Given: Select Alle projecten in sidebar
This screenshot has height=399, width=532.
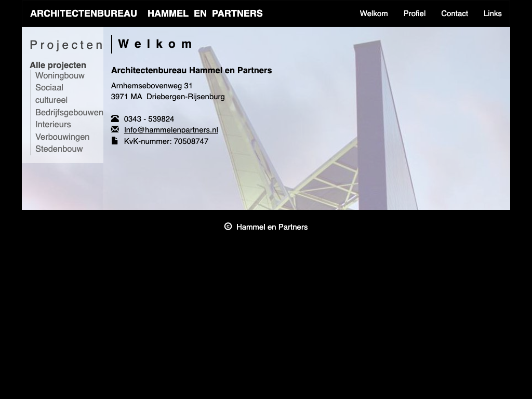Looking at the screenshot, I should point(58,65).
